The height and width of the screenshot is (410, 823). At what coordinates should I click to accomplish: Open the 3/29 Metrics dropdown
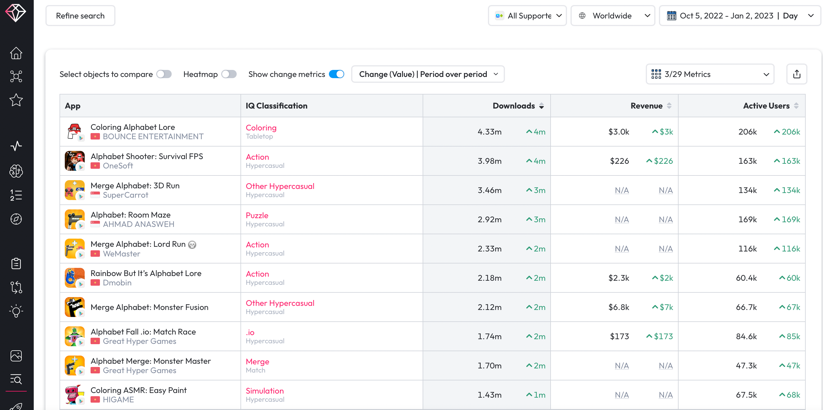pos(710,74)
